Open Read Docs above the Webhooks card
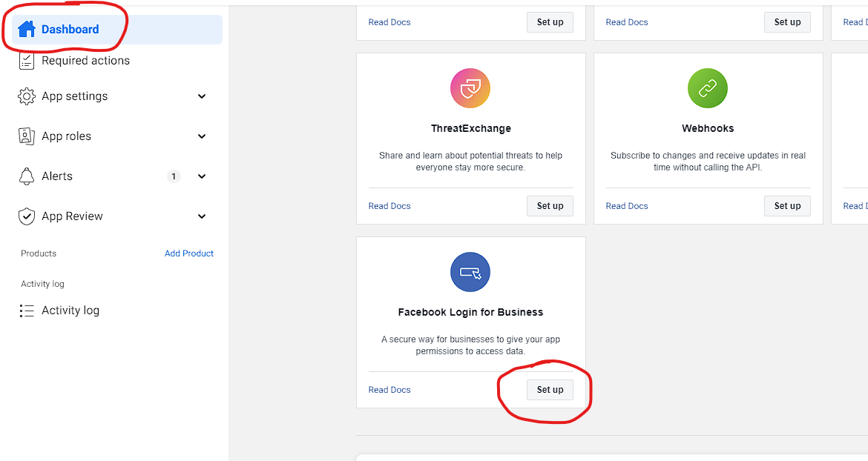This screenshot has width=868, height=461. click(x=627, y=22)
